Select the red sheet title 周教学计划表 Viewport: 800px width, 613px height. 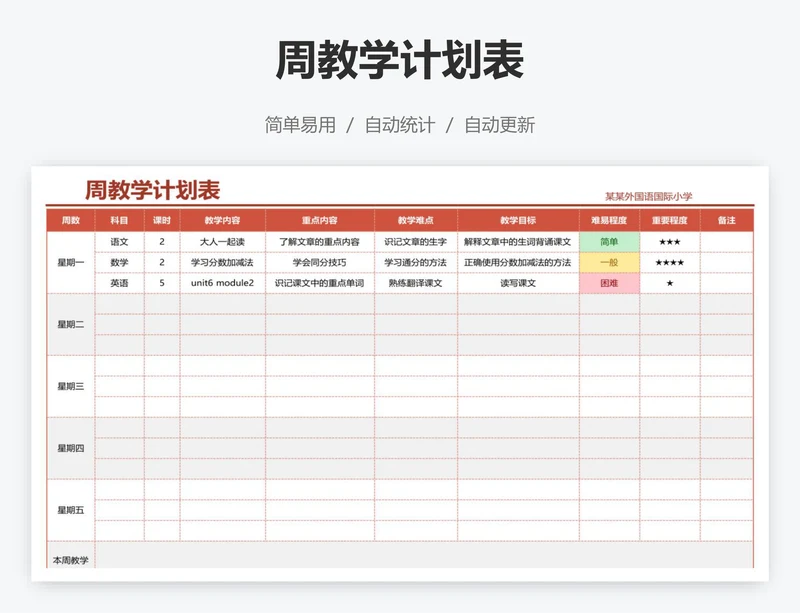[153, 190]
